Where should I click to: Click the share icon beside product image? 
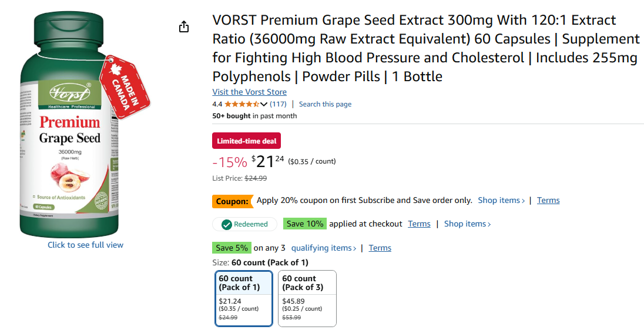pos(184,26)
